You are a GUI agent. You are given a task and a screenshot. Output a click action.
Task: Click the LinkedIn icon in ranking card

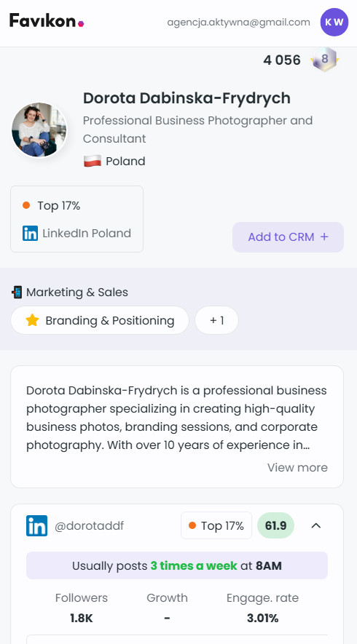pos(31,234)
